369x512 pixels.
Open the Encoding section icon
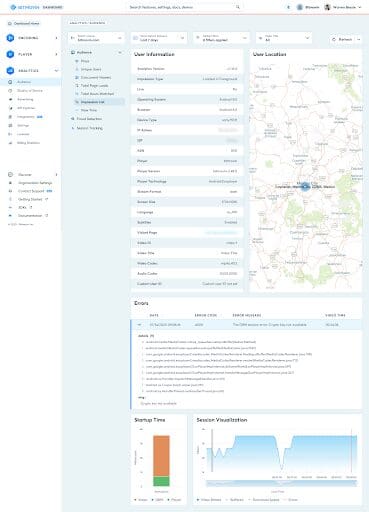coord(10,38)
